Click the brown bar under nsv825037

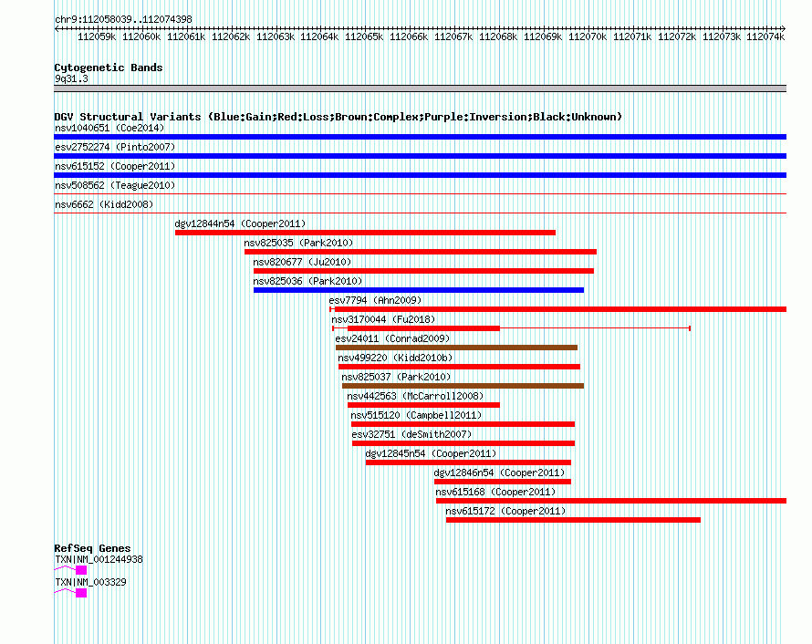463,386
